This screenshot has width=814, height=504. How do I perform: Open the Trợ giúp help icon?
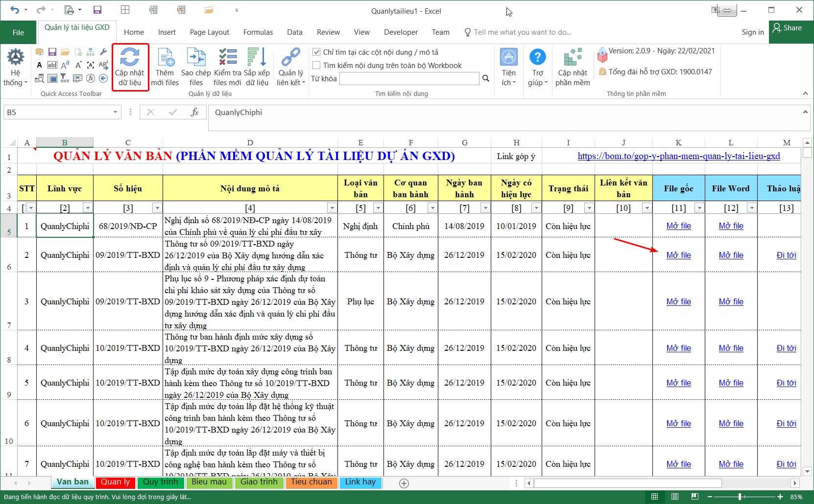pyautogui.click(x=537, y=58)
